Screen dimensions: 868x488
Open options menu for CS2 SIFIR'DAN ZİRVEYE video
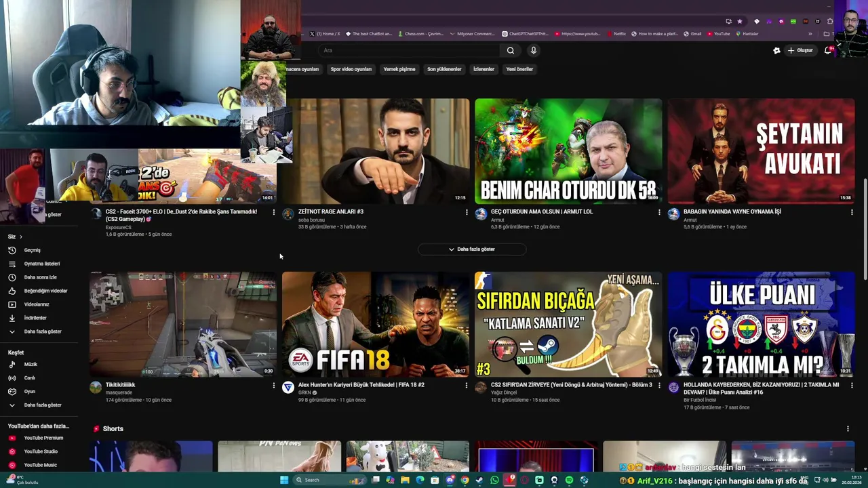point(659,386)
